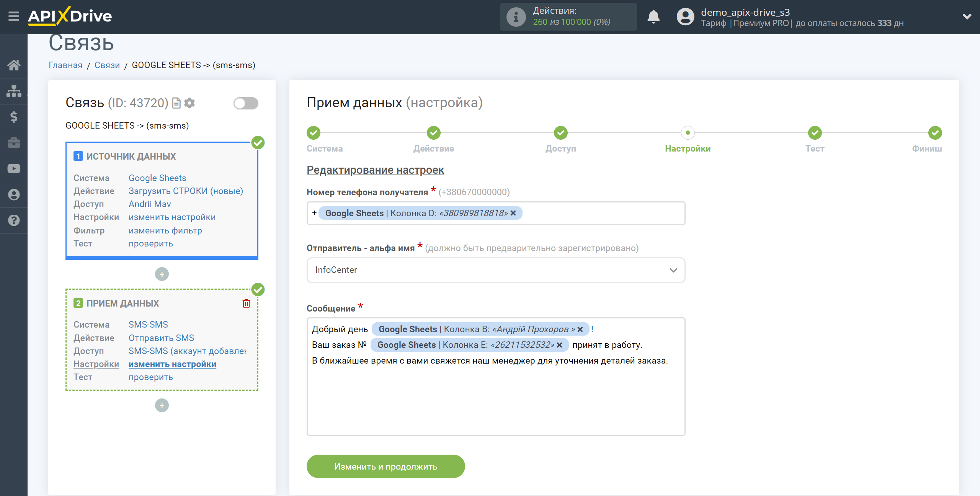980x496 pixels.
Task: Open the hamburger menu icon
Action: pos(14,16)
